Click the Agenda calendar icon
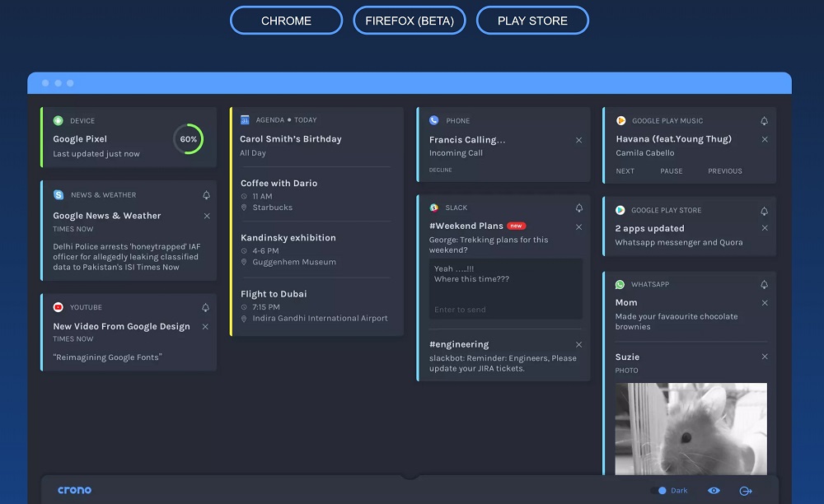The image size is (824, 504). (x=245, y=119)
